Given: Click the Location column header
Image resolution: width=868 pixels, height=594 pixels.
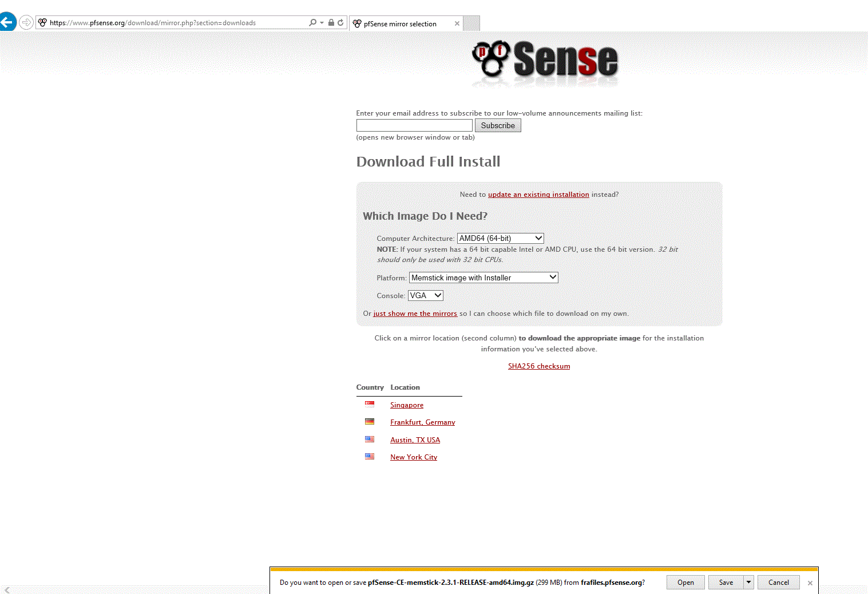Looking at the screenshot, I should tap(405, 387).
